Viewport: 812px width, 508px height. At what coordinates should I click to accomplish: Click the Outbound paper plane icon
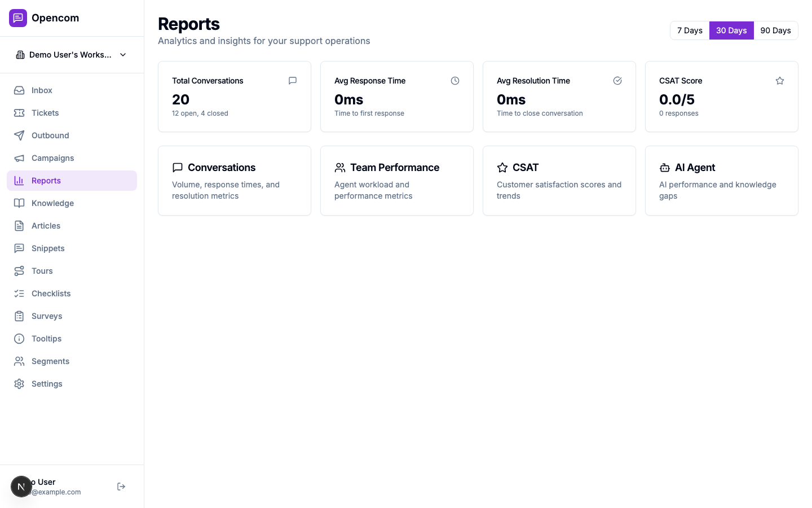19,135
